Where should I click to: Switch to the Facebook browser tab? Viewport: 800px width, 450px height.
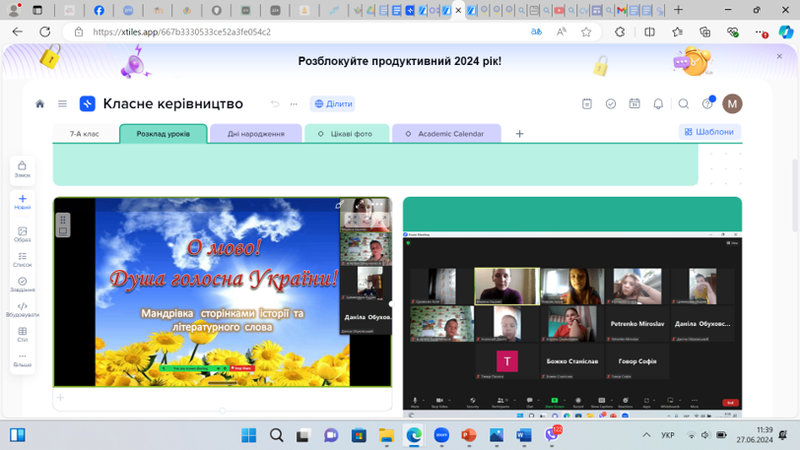click(x=99, y=10)
